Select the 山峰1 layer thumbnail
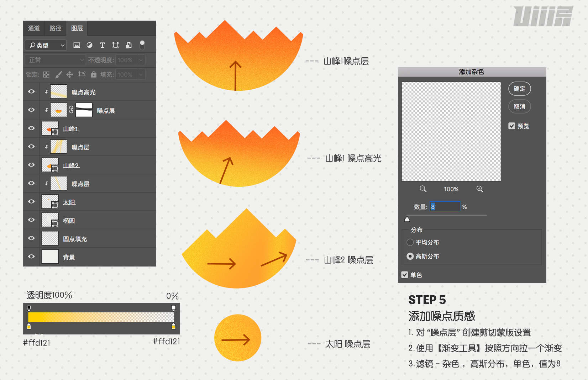The width and height of the screenshot is (588, 380). pos(50,128)
